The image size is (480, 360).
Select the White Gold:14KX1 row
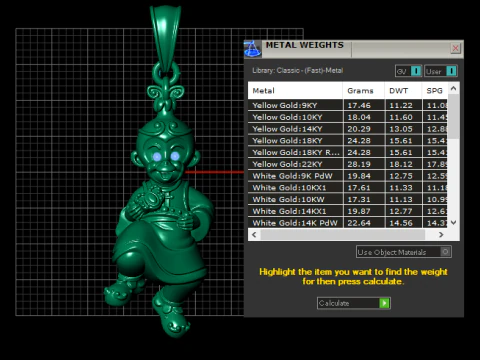coord(348,211)
